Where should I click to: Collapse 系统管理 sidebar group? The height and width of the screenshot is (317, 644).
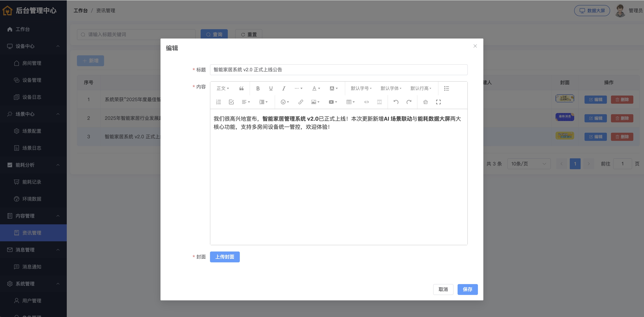click(33, 284)
